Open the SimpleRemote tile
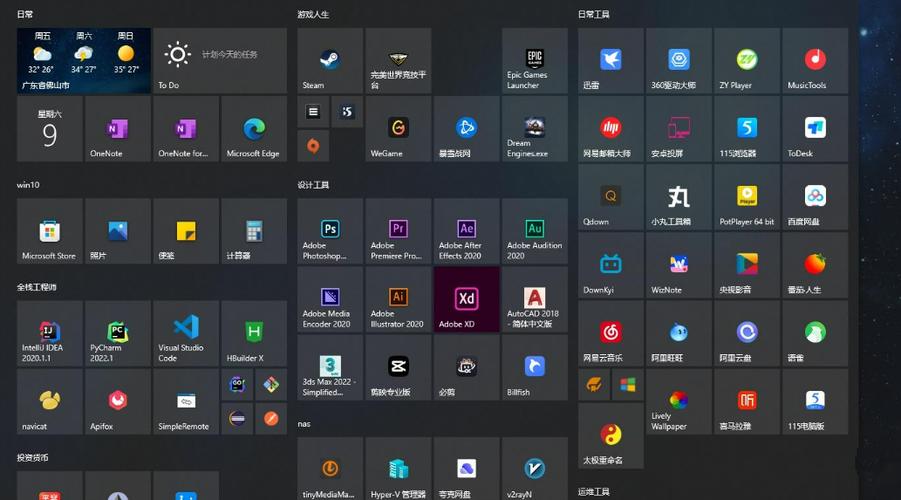 [186, 402]
